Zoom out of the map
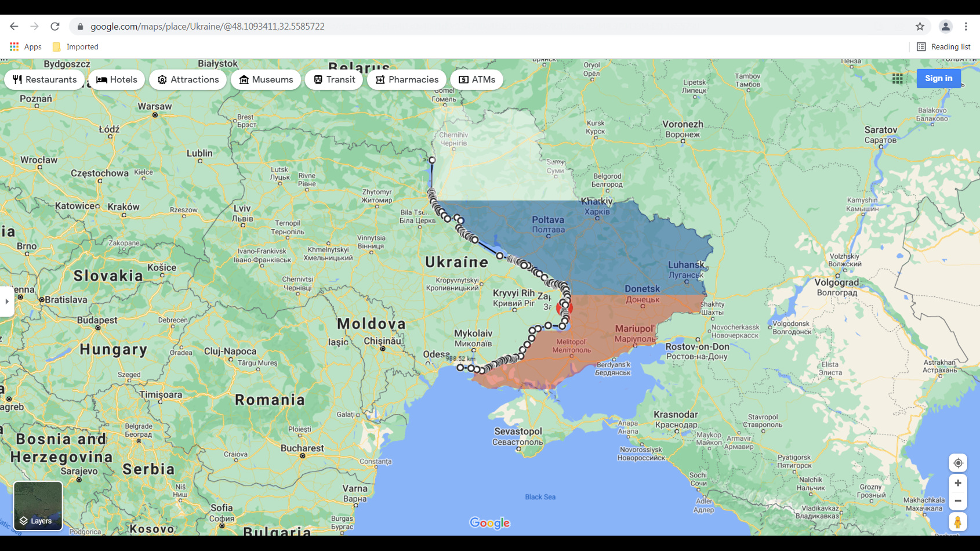Image resolution: width=980 pixels, height=551 pixels. pyautogui.click(x=958, y=501)
